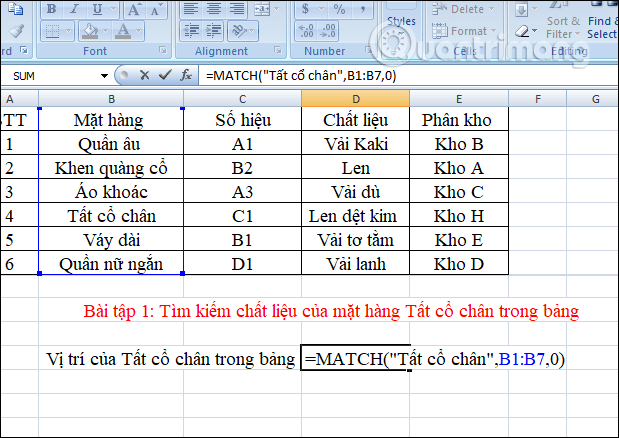Click Grow Font icon
619x438 pixels.
point(133,9)
